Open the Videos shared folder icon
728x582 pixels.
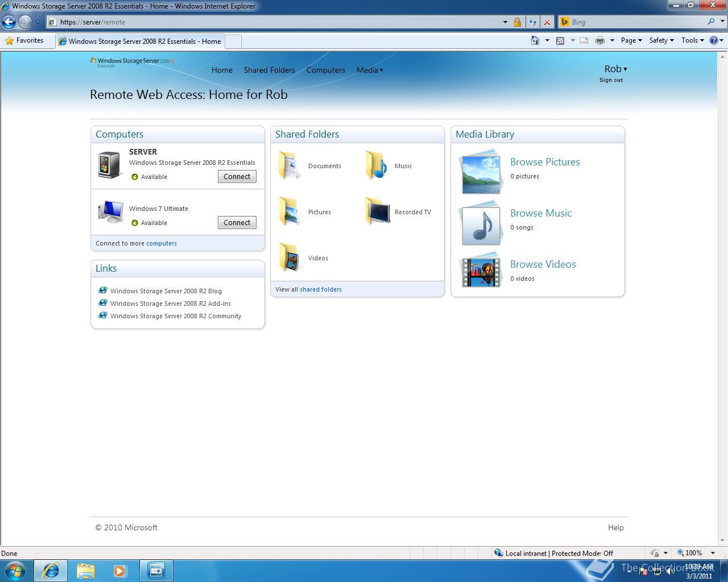coord(289,257)
